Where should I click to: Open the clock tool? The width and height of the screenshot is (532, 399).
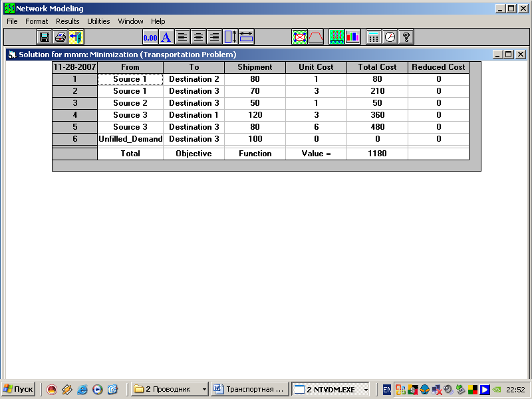(390, 37)
